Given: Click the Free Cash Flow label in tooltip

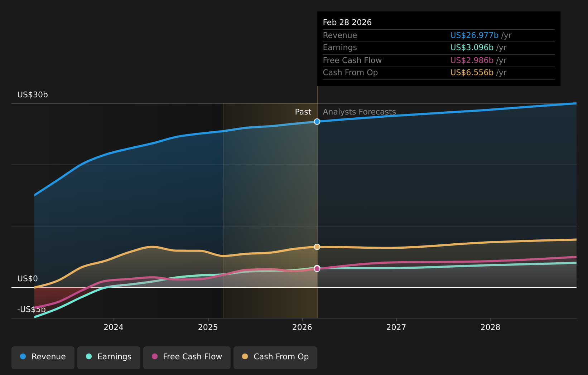Looking at the screenshot, I should [x=352, y=60].
